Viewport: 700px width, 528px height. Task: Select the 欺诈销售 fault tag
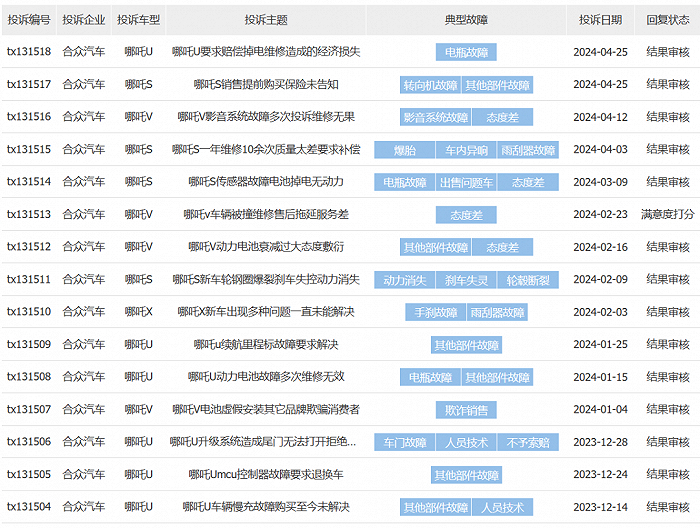[x=466, y=410]
